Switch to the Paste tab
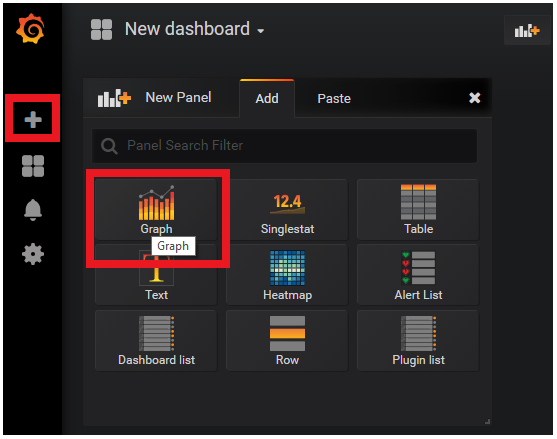The width and height of the screenshot is (557, 439). point(334,98)
